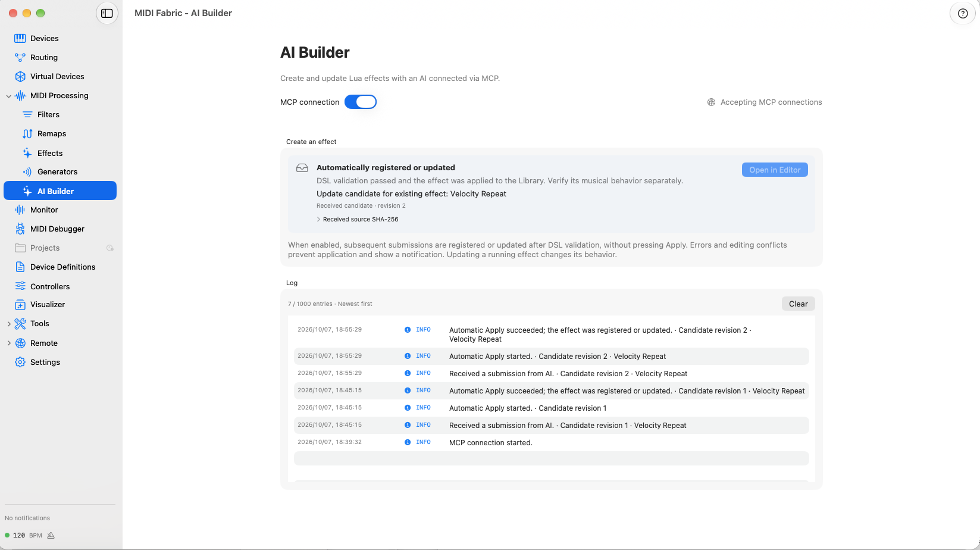Viewport: 980px width, 550px height.
Task: Select the MCP connection started log entry
Action: coord(552,442)
